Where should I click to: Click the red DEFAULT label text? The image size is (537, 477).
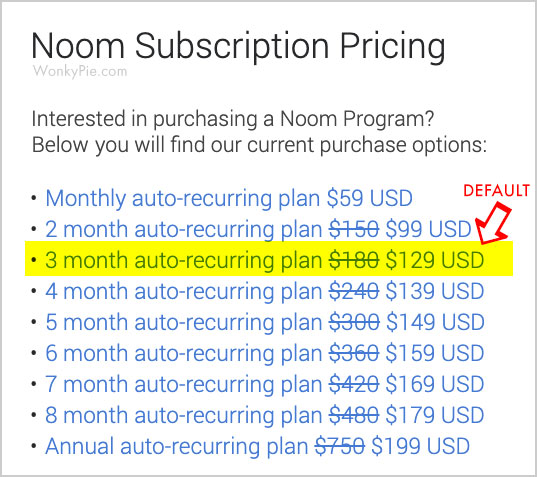tap(497, 191)
